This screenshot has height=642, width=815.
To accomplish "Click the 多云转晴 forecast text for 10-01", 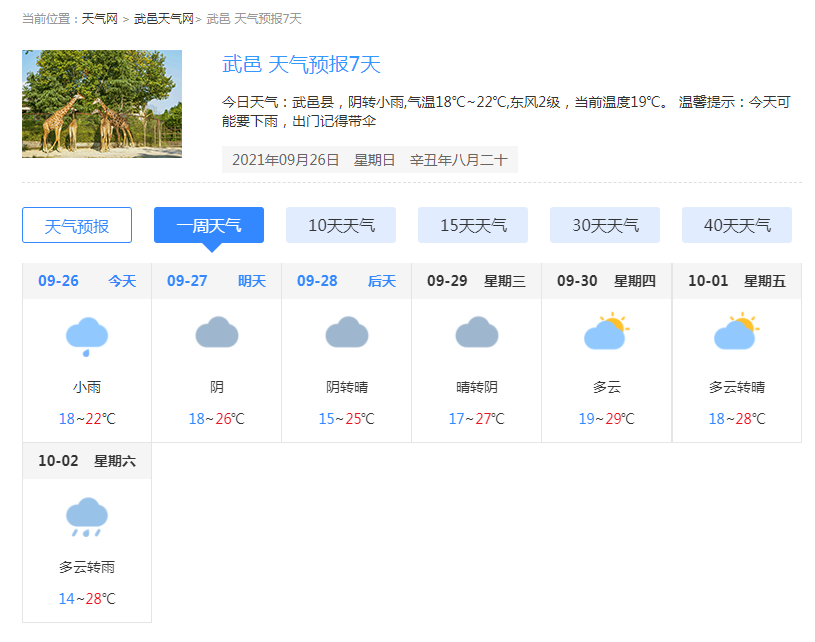I will 737,387.
